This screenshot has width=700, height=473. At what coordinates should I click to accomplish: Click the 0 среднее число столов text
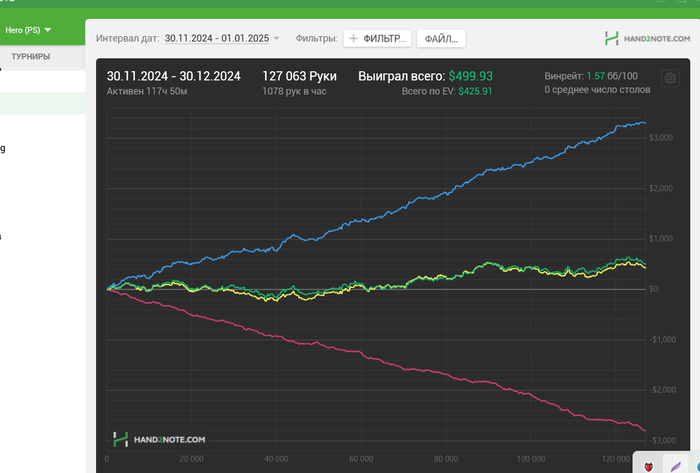point(597,90)
